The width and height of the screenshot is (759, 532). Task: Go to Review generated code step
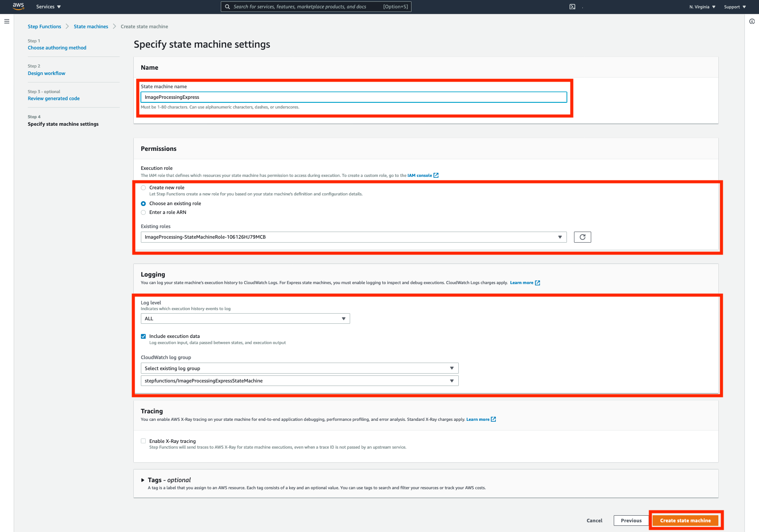pyautogui.click(x=53, y=98)
